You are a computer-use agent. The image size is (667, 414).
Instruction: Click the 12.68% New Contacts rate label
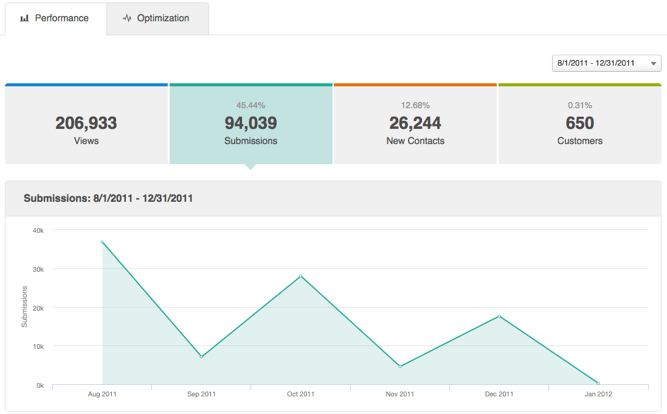[415, 105]
